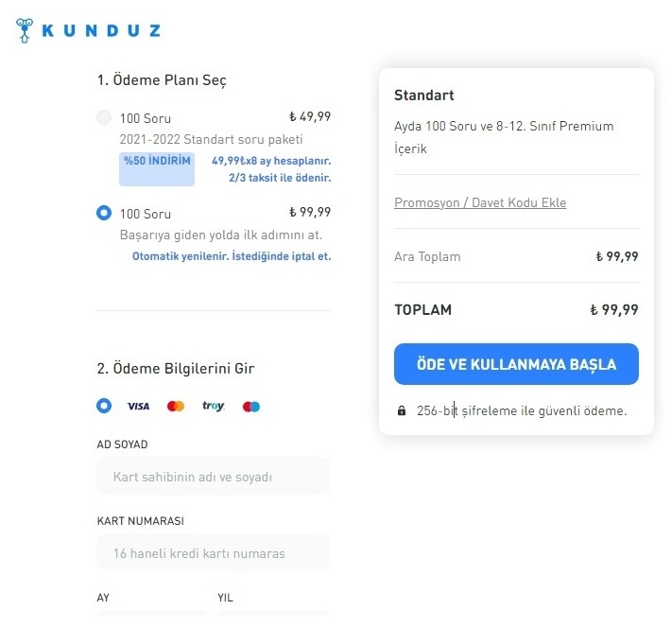Click the AD SOYAD input field

click(x=214, y=477)
